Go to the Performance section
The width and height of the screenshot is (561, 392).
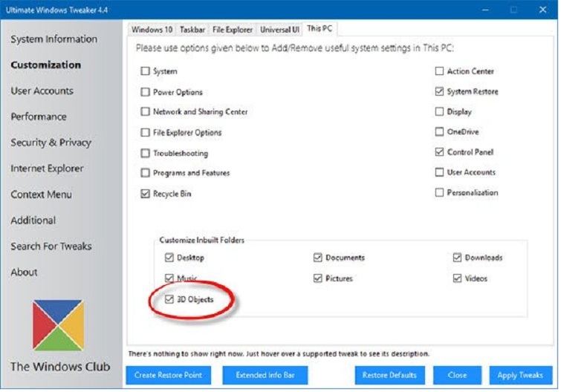tap(39, 117)
